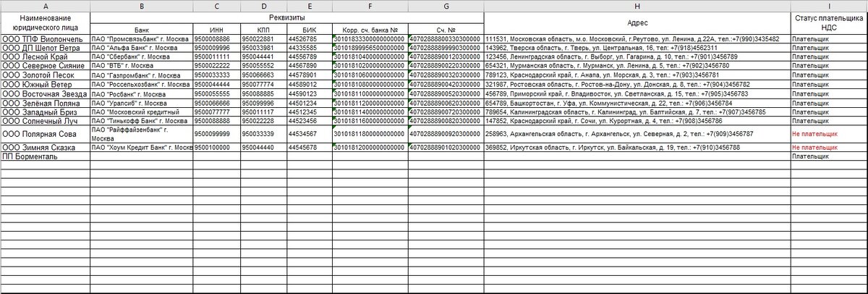Click БИК cell 44578901

coord(309,75)
